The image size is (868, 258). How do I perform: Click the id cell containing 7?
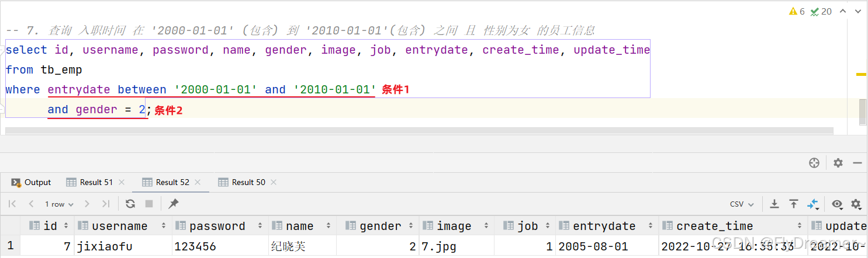coord(47,246)
